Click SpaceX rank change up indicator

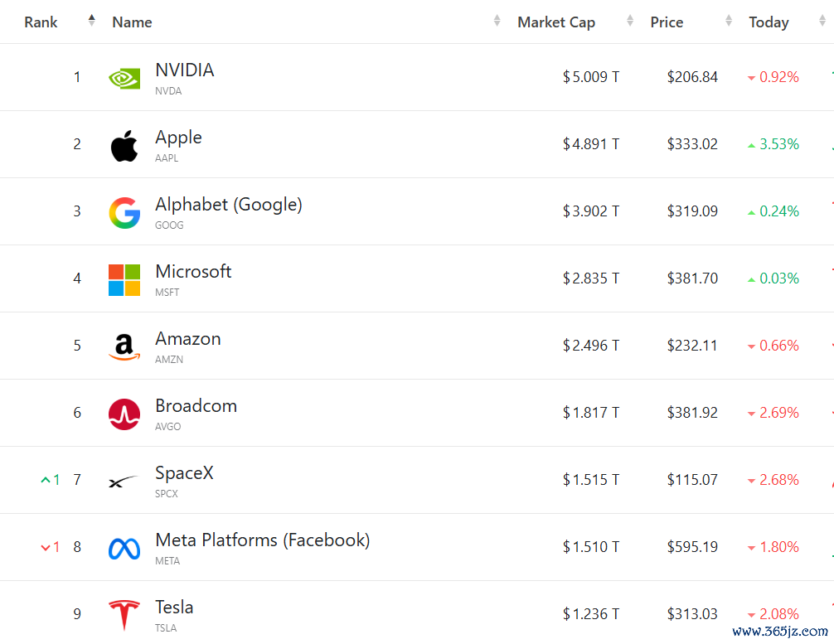(x=50, y=480)
